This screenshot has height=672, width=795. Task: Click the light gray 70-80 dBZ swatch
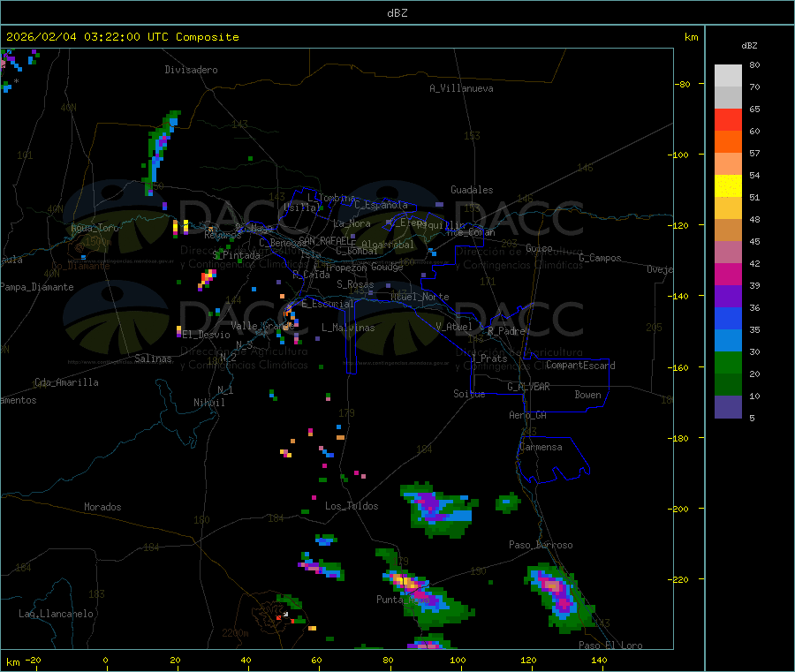[728, 76]
